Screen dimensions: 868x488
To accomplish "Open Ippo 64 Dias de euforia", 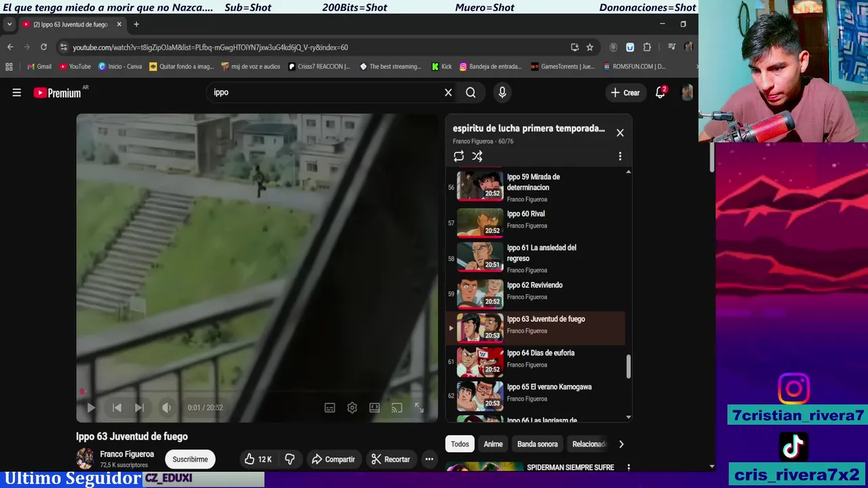I will (536, 362).
